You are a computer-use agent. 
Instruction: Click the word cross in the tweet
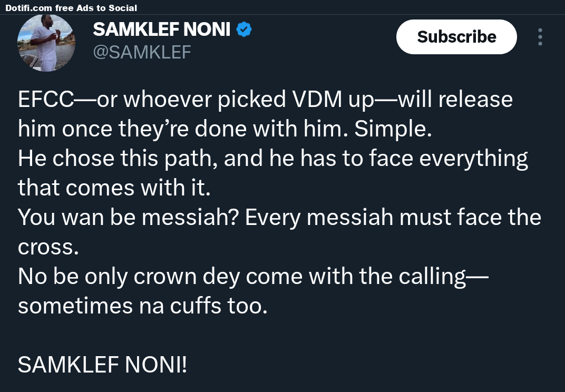[x=48, y=247]
